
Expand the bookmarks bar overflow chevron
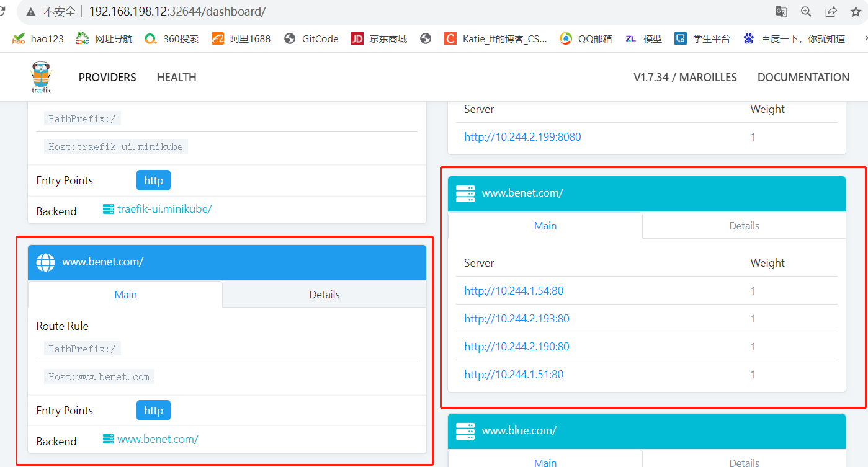click(865, 38)
